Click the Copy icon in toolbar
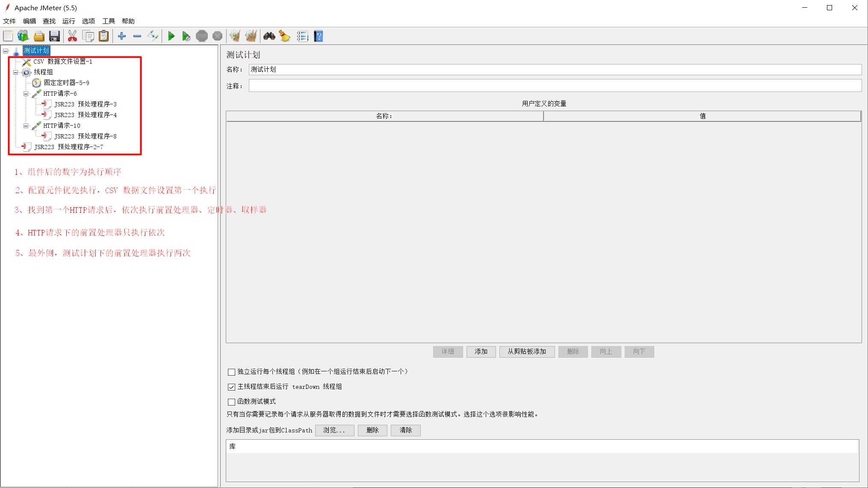The image size is (868, 488). click(x=89, y=36)
